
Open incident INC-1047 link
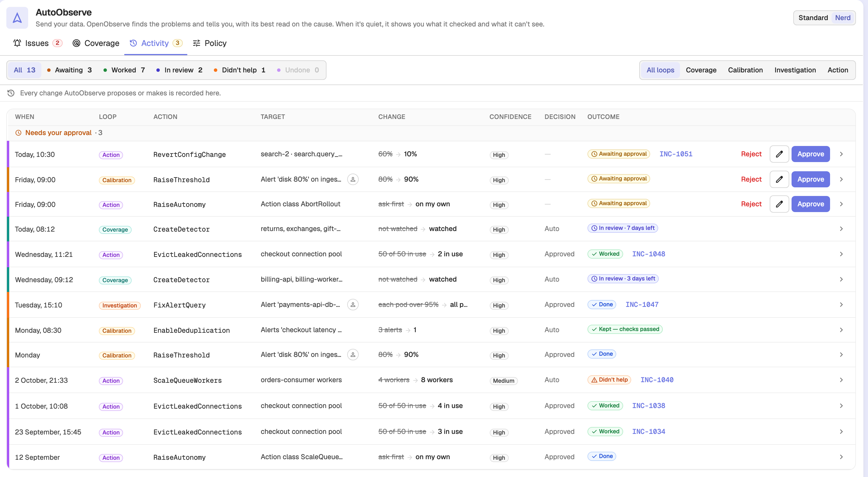coord(642,305)
